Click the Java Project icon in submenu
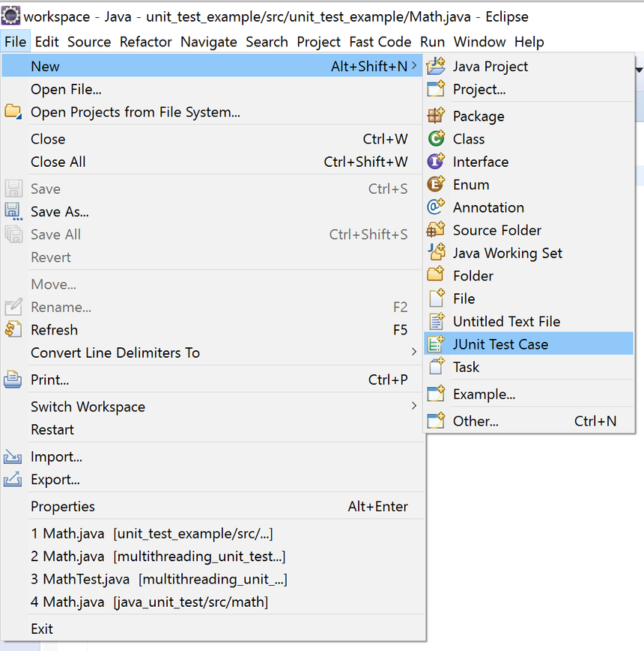Screen dimensions: 644x651 pyautogui.click(x=436, y=67)
